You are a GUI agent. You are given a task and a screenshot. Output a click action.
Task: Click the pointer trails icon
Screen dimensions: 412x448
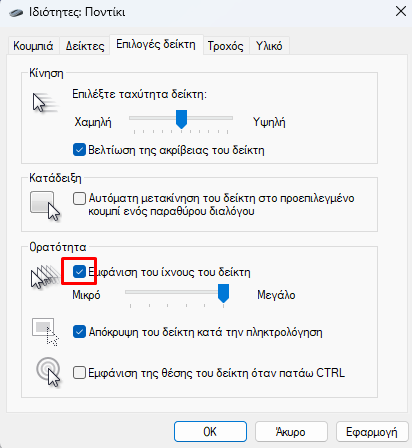click(45, 276)
